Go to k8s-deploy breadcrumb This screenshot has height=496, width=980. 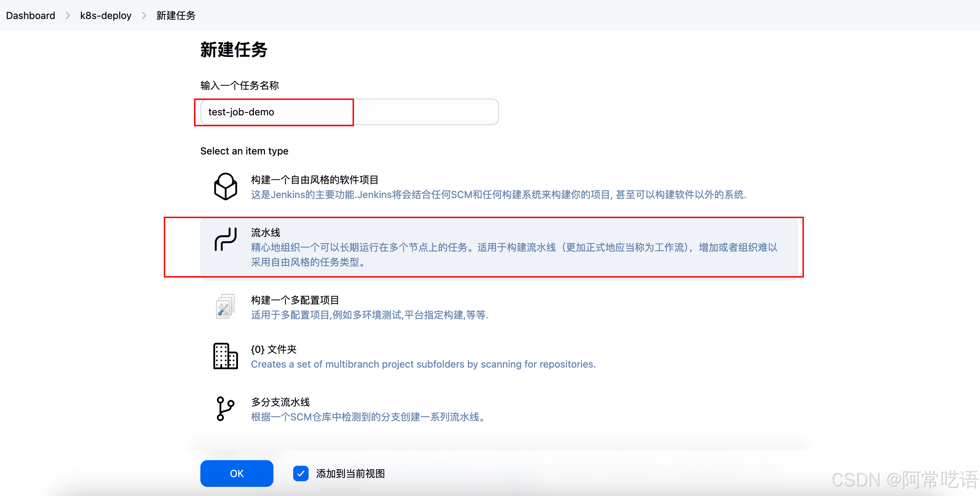105,15
